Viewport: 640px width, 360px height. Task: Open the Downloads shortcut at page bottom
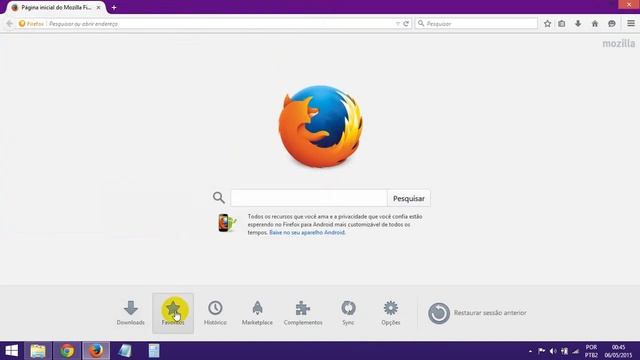click(x=131, y=313)
